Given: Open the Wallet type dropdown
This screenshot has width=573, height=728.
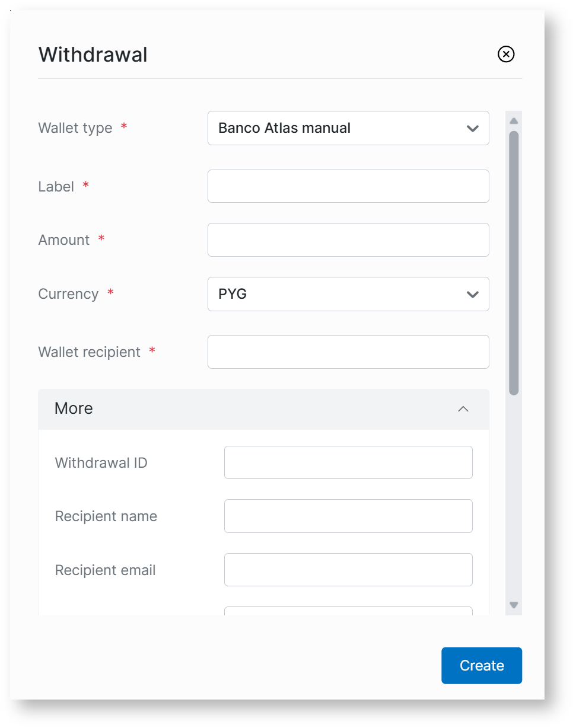Looking at the screenshot, I should (348, 128).
